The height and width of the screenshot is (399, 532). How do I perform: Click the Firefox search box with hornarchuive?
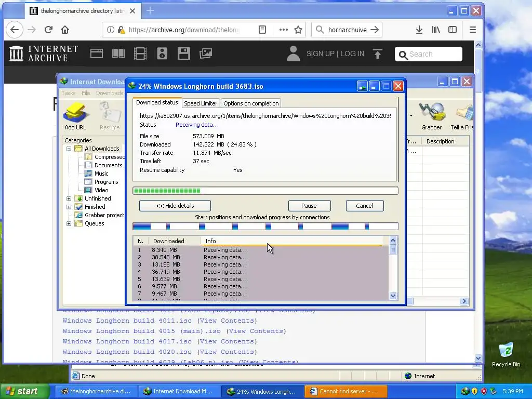pyautogui.click(x=347, y=30)
